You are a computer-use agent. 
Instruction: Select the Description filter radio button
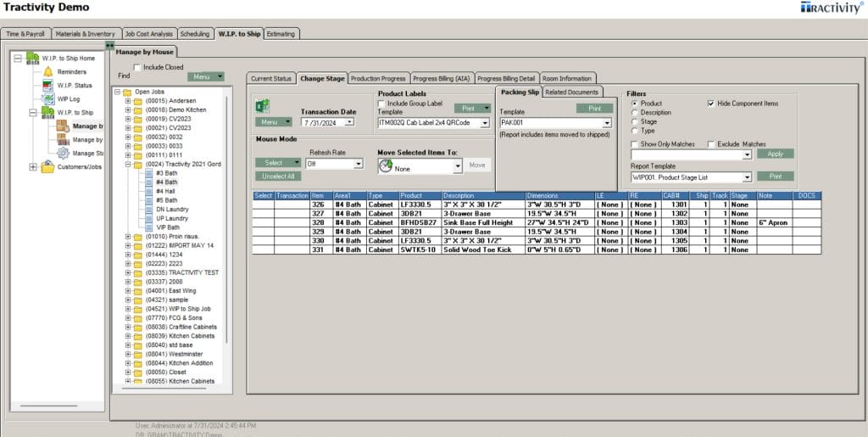pos(634,113)
